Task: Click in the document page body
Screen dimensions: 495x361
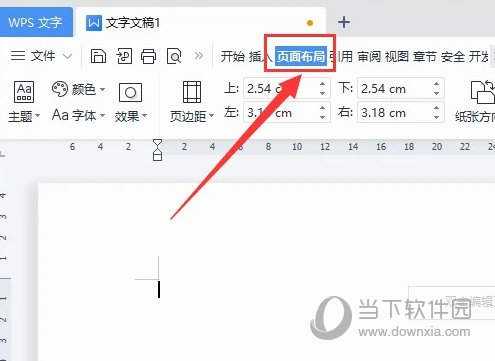Action: click(x=266, y=272)
